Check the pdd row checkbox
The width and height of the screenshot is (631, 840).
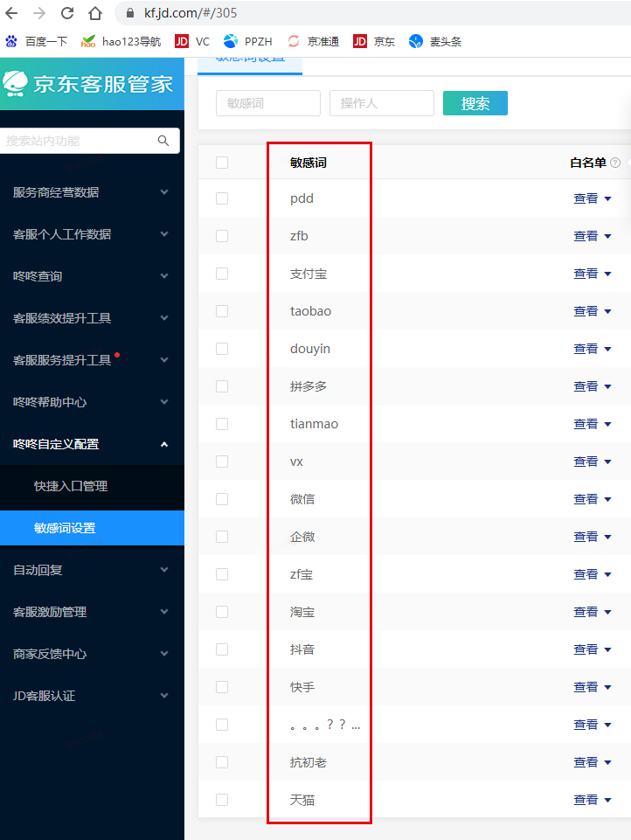(222, 198)
